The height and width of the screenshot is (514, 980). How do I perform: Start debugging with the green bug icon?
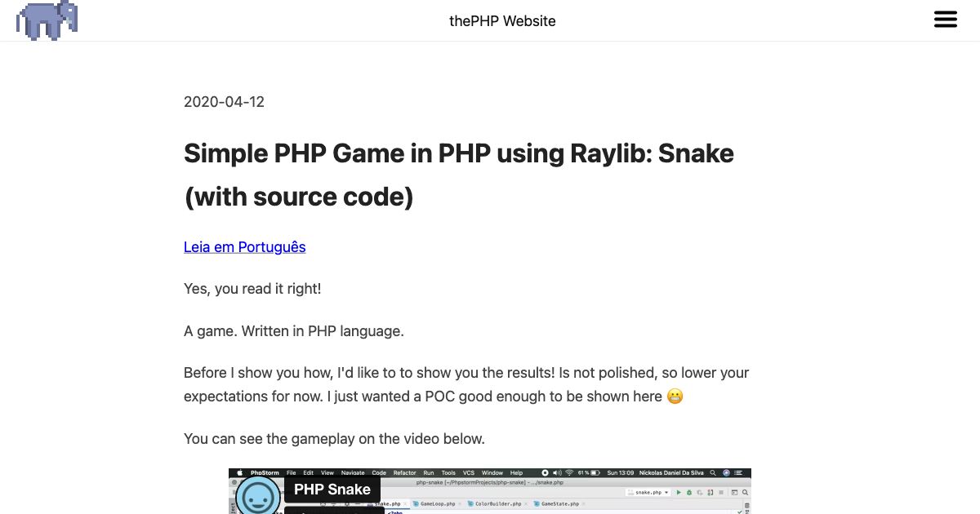click(689, 492)
